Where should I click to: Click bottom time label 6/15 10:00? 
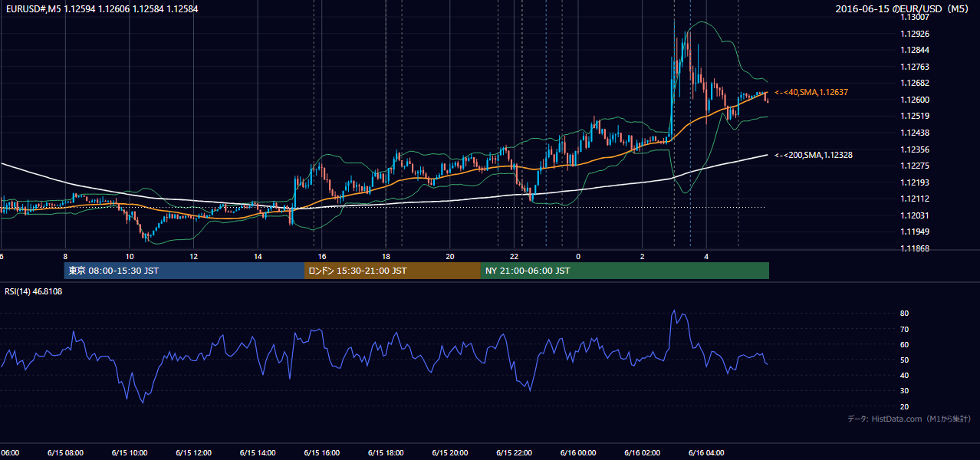tap(129, 453)
